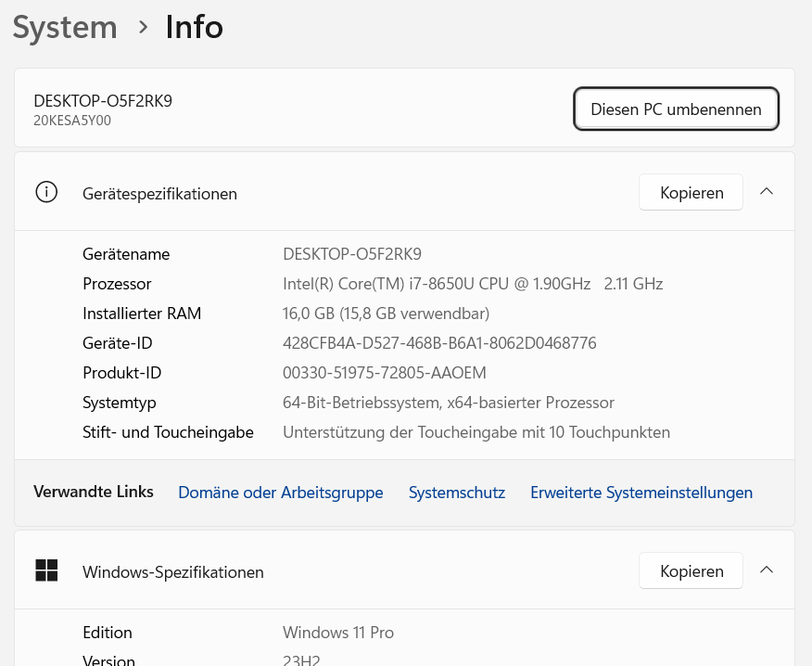Select the Produkt-ID value text
This screenshot has width=812, height=666.
pyautogui.click(x=385, y=373)
